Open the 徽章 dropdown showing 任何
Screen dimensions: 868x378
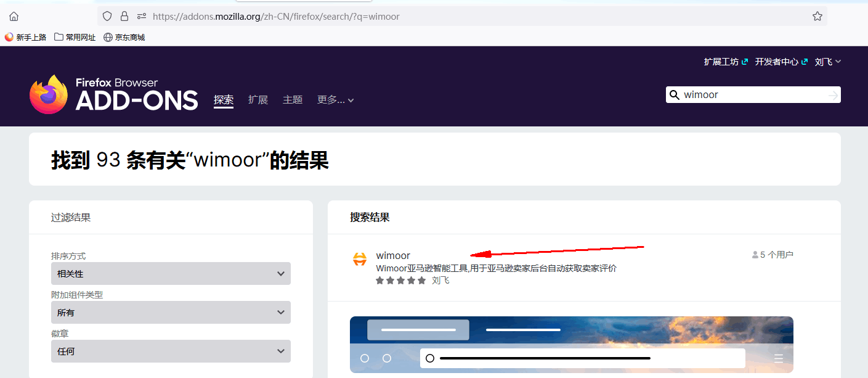click(x=171, y=351)
